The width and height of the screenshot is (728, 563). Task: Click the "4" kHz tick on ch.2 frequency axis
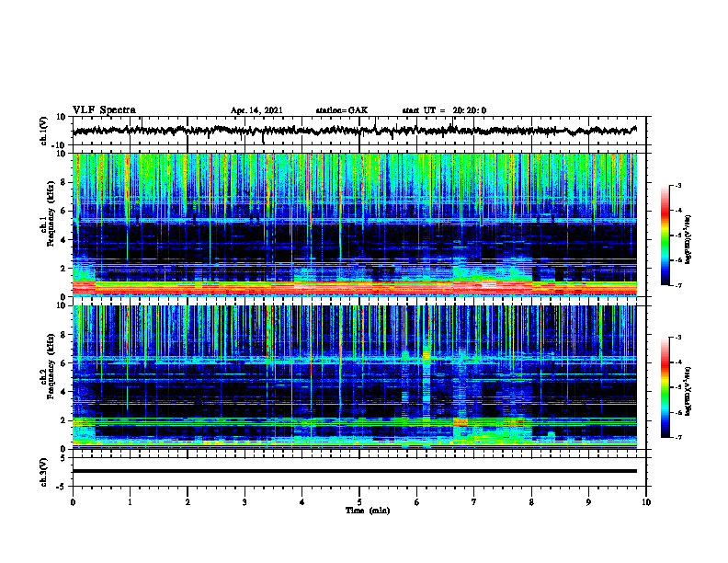64,392
